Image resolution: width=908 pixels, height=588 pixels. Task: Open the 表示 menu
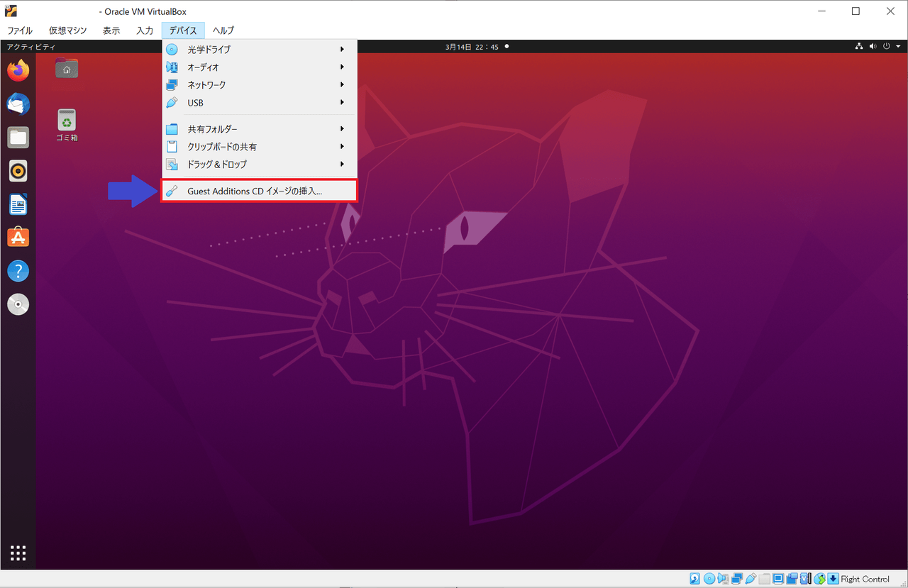(x=111, y=30)
